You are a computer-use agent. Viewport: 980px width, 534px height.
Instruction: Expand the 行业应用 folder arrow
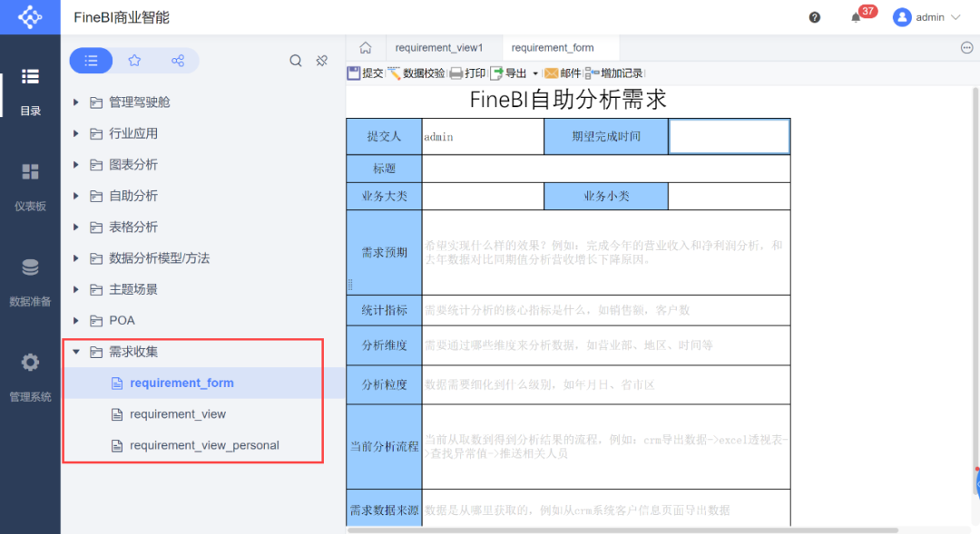click(75, 133)
